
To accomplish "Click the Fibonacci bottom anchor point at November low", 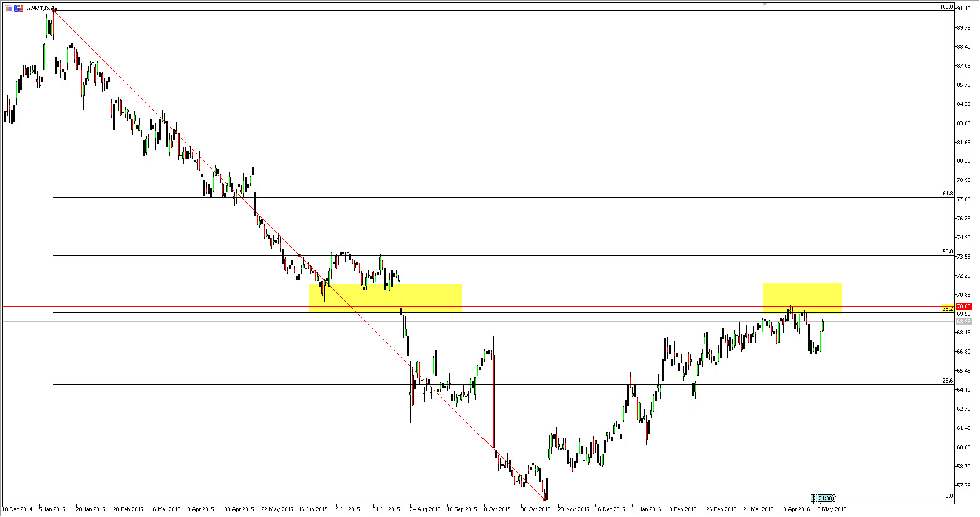I will pos(545,500).
